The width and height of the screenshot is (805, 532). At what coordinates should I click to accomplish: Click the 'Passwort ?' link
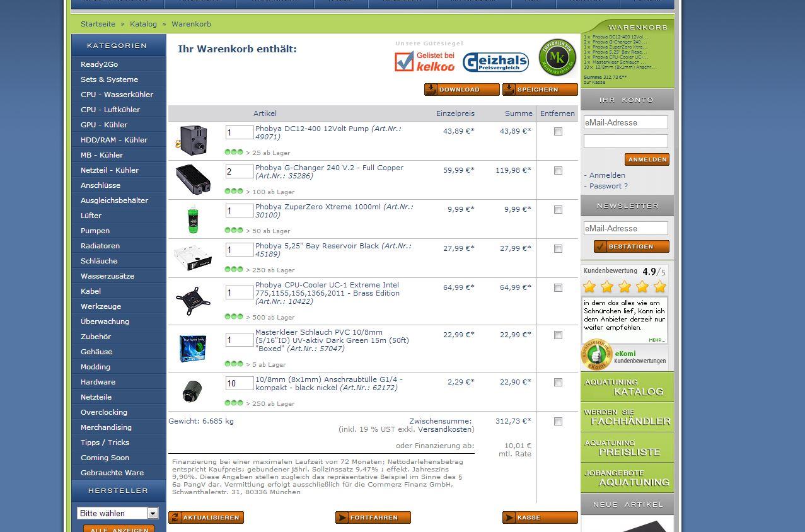608,186
